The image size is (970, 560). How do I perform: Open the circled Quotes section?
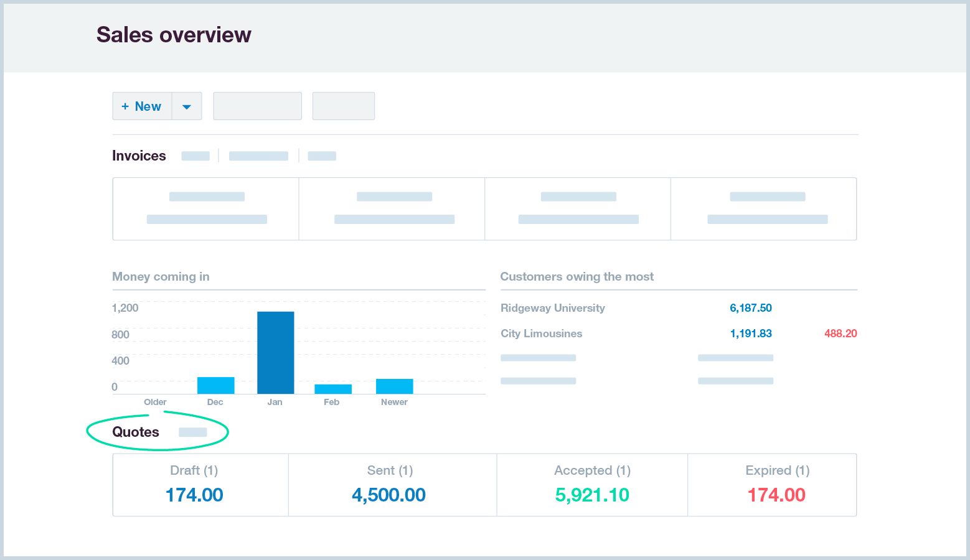tap(135, 432)
